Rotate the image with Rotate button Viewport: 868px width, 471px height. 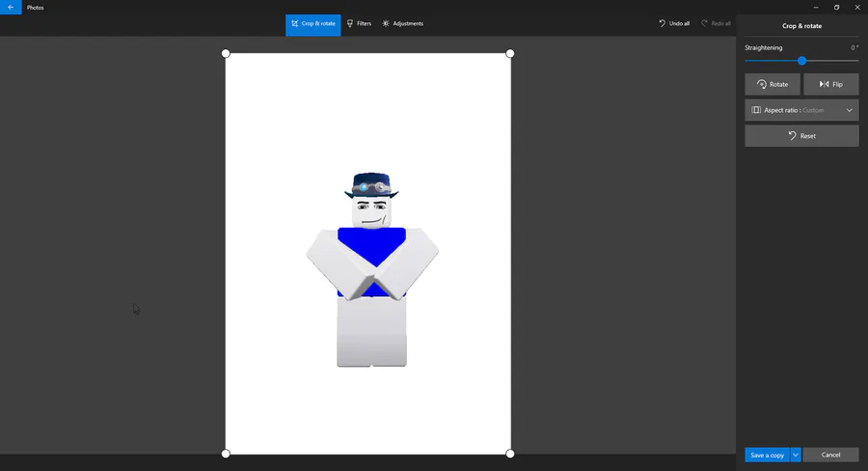(x=773, y=84)
